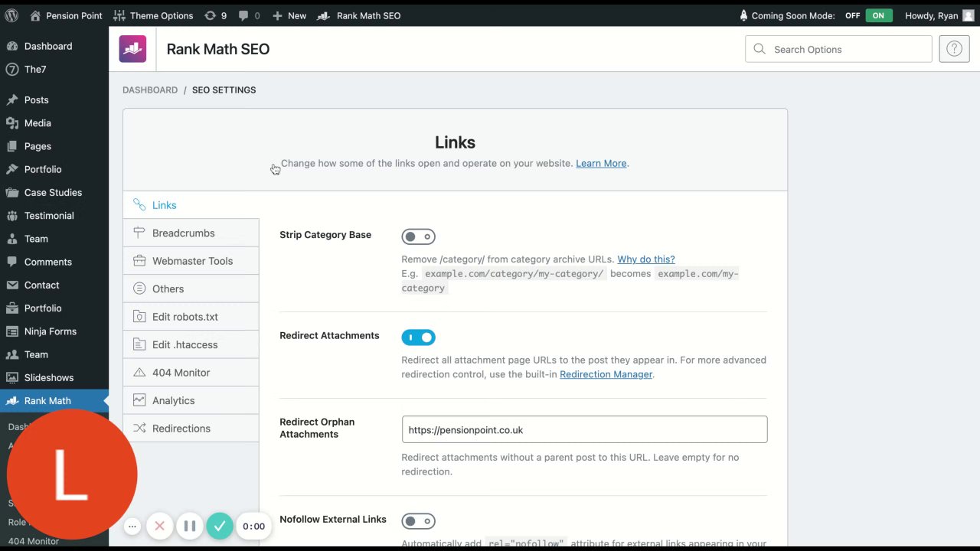Finish recording with the green checkmark
Viewport: 980px width, 551px height.
[220, 526]
